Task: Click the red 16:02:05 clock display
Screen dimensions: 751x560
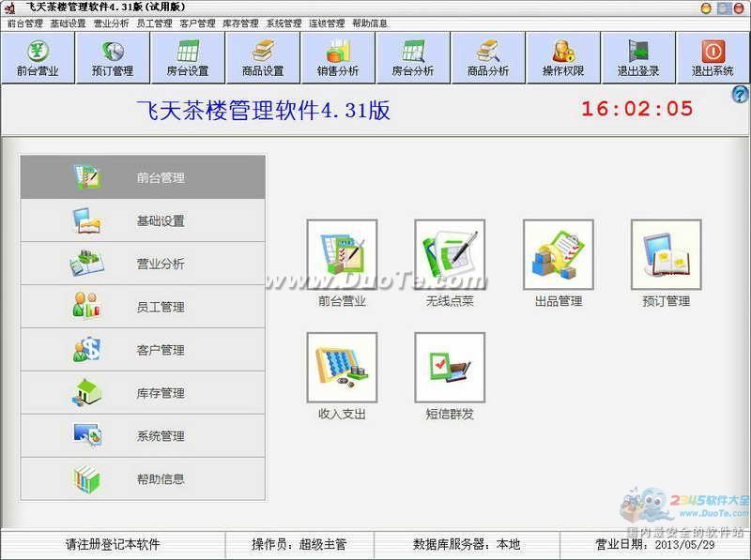Action: (x=637, y=109)
